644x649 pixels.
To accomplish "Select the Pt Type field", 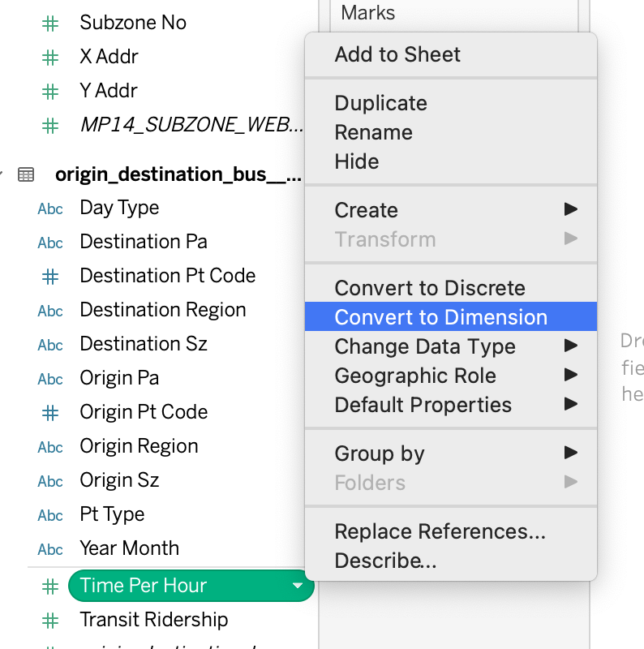I will (112, 514).
